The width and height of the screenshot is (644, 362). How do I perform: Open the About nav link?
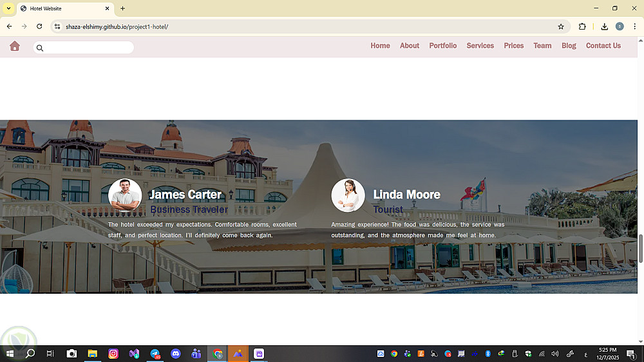[x=410, y=46]
